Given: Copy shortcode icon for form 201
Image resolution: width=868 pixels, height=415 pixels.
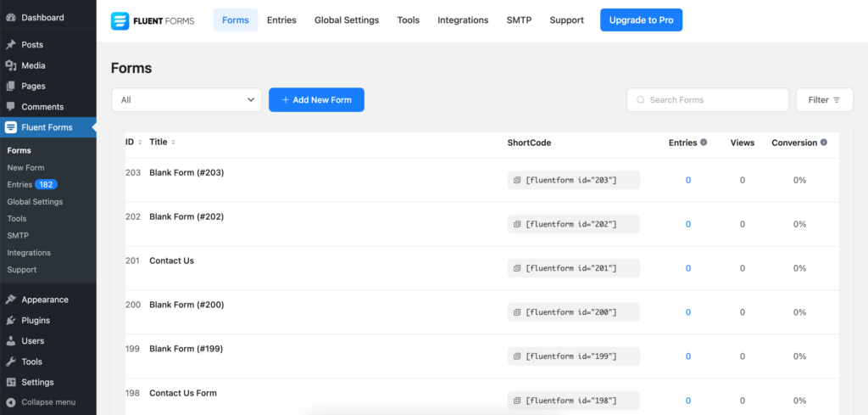Looking at the screenshot, I should pyautogui.click(x=517, y=268).
